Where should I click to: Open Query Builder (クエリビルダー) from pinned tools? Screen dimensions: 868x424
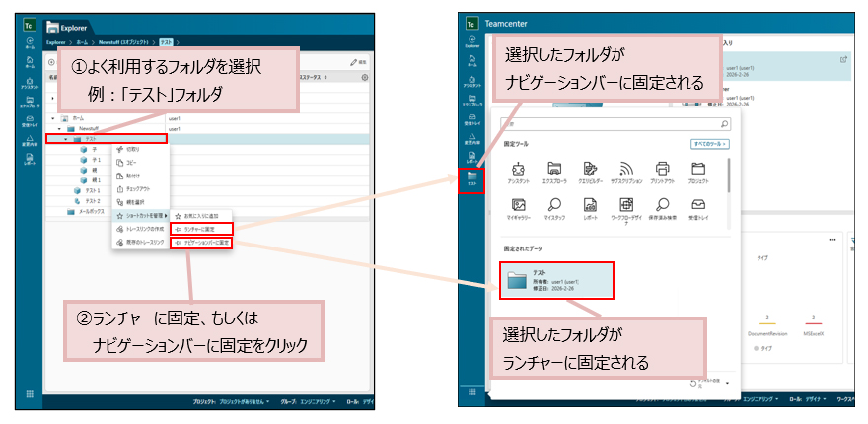(590, 173)
